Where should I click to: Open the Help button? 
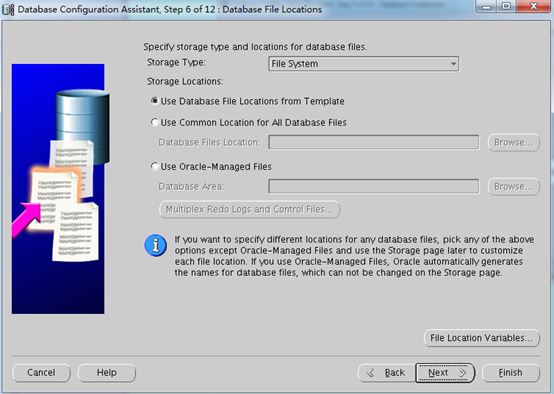tap(107, 373)
